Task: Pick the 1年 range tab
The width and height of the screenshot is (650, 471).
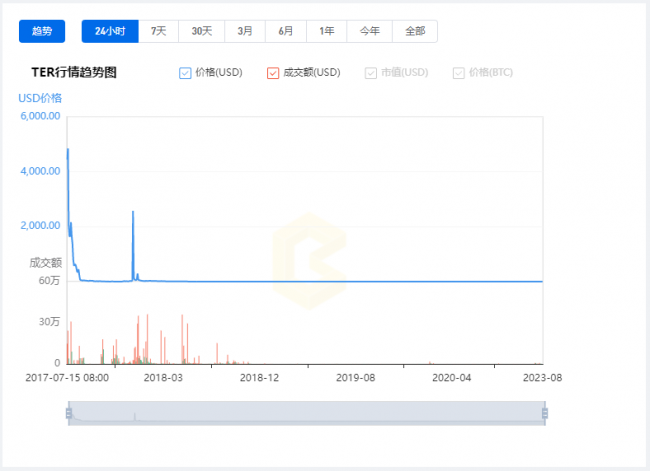Action: (x=327, y=31)
